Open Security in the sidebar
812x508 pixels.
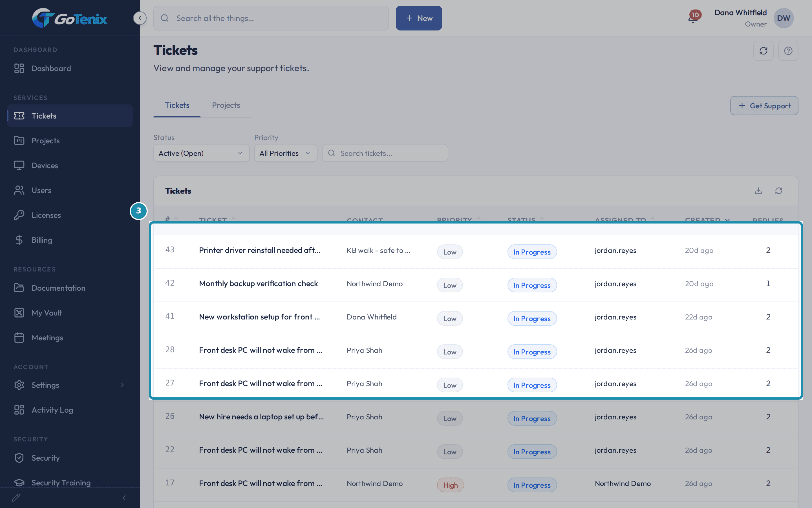coord(70,458)
